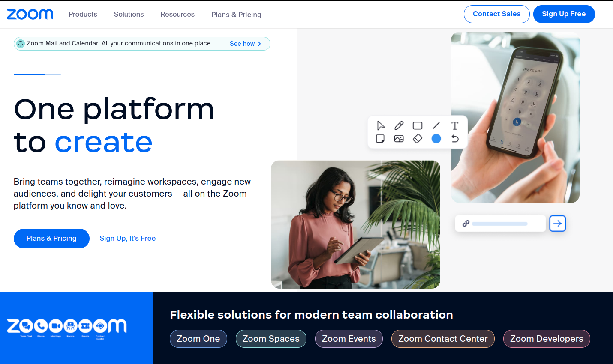Click the arrow button beside link field
Image resolution: width=613 pixels, height=364 pixels.
558,224
